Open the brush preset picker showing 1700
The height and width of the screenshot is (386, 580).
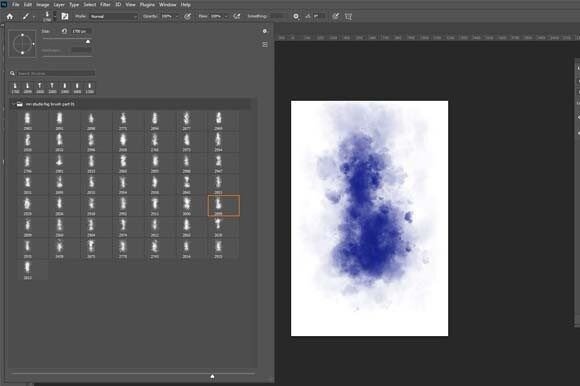(x=47, y=16)
